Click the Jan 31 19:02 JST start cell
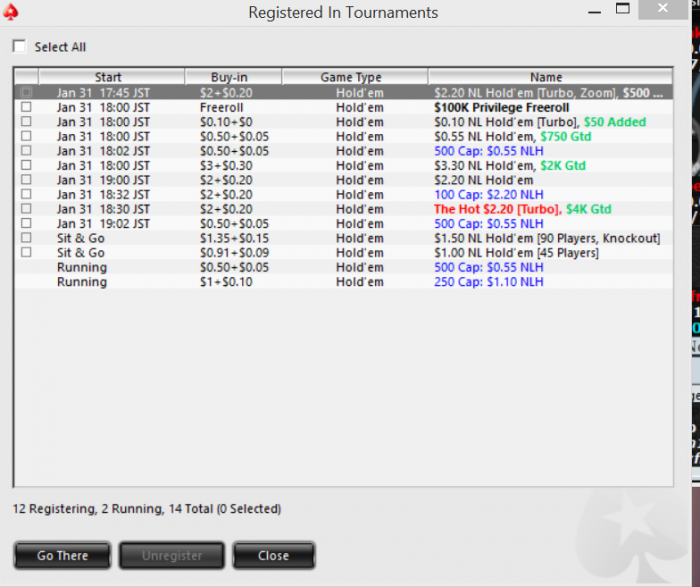The height and width of the screenshot is (587, 700). pyautogui.click(x=103, y=224)
